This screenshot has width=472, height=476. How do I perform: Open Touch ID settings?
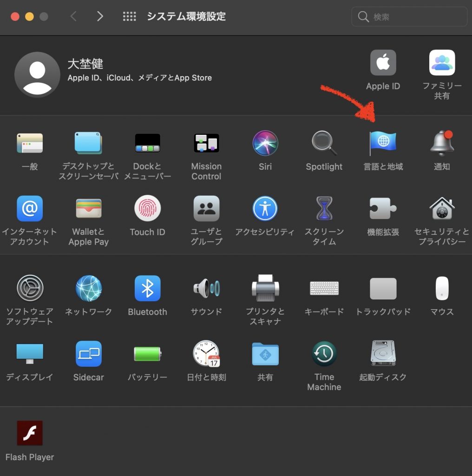coord(147,209)
